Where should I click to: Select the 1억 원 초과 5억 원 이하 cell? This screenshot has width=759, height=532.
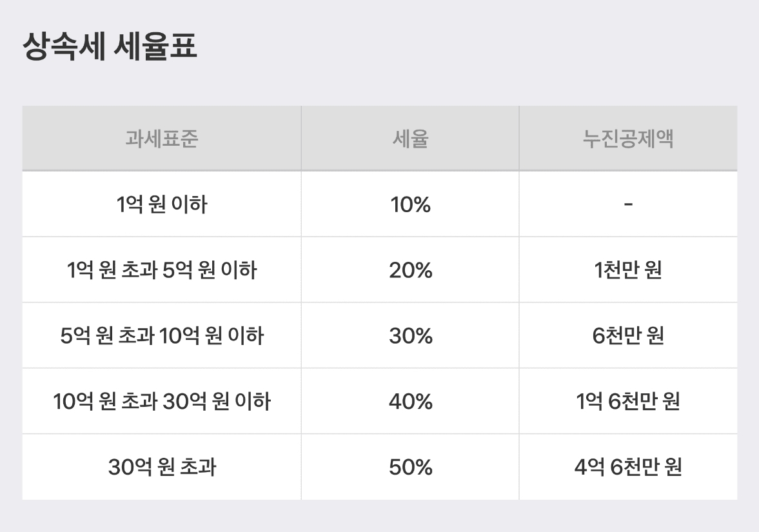(x=161, y=271)
